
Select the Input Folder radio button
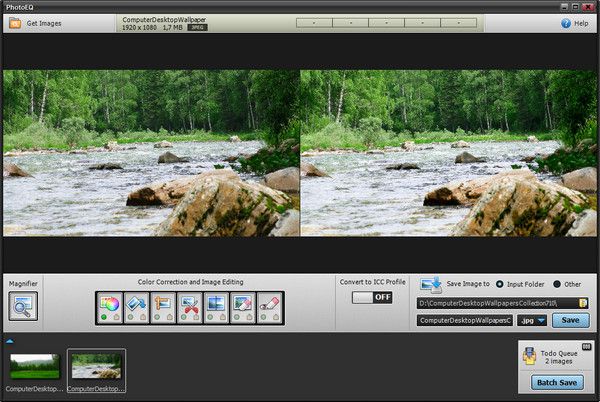point(500,284)
